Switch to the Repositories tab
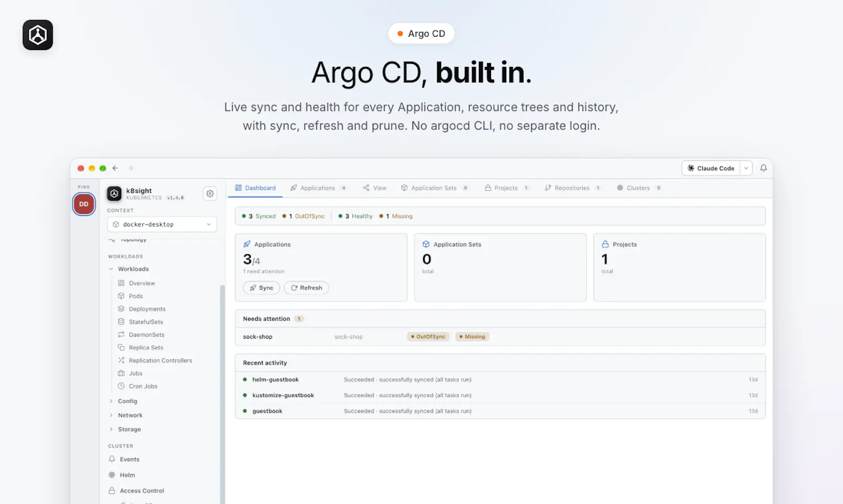 (x=573, y=188)
